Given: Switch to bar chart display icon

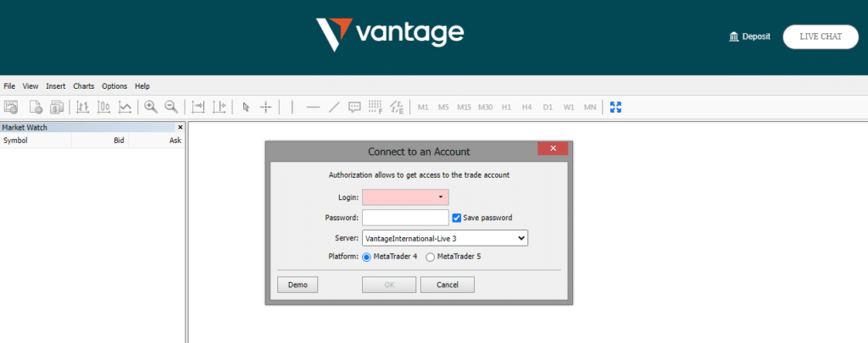Looking at the screenshot, I should [82, 107].
